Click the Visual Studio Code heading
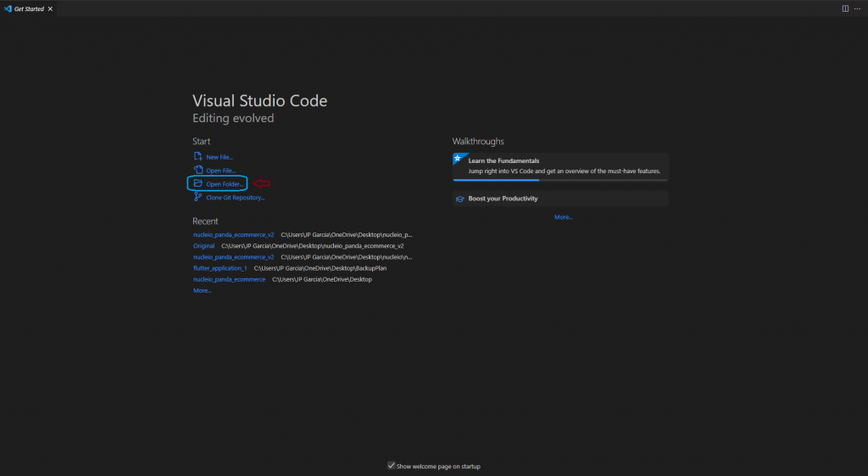 (x=259, y=101)
